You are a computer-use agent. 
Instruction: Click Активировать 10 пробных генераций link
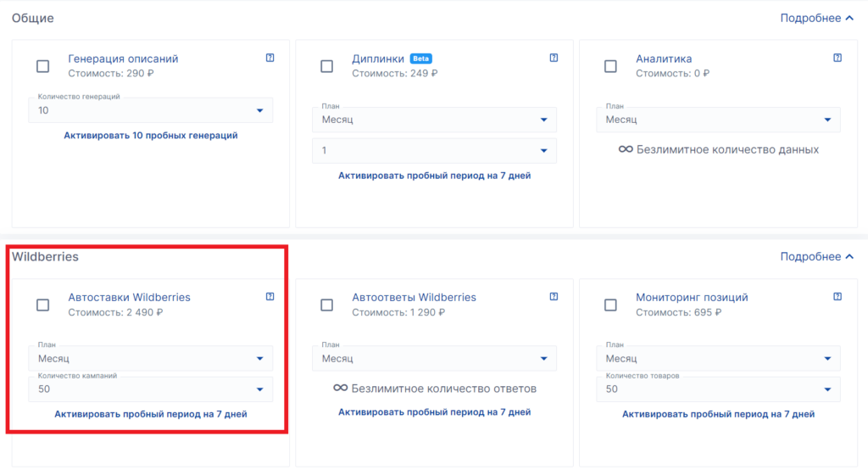click(151, 135)
